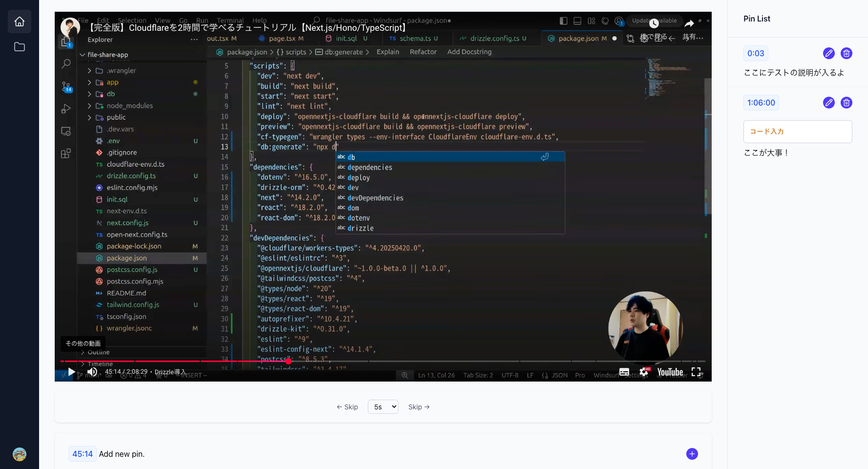Skip forward with right Skip button
This screenshot has width=868, height=469.
[x=419, y=407]
